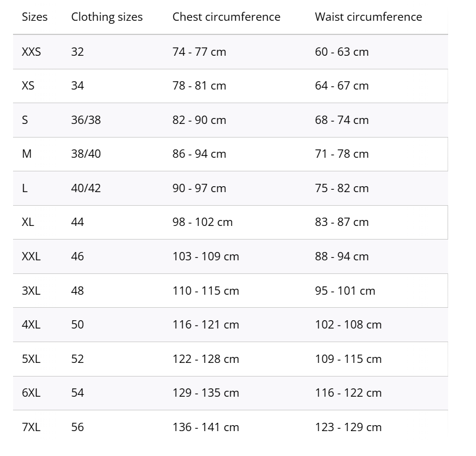Select the 6XL size row label
This screenshot has height=456, width=476.
point(31,393)
